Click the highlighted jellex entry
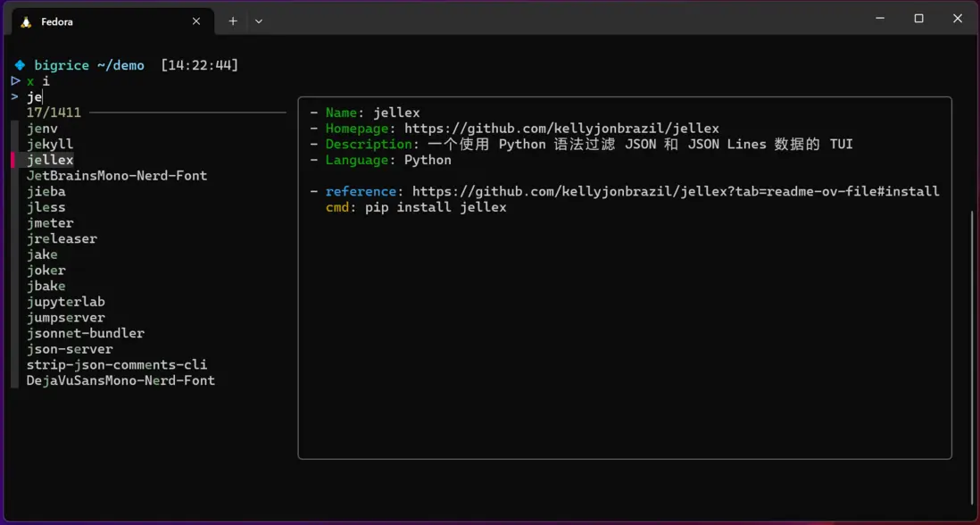Viewport: 980px width, 525px height. click(50, 160)
